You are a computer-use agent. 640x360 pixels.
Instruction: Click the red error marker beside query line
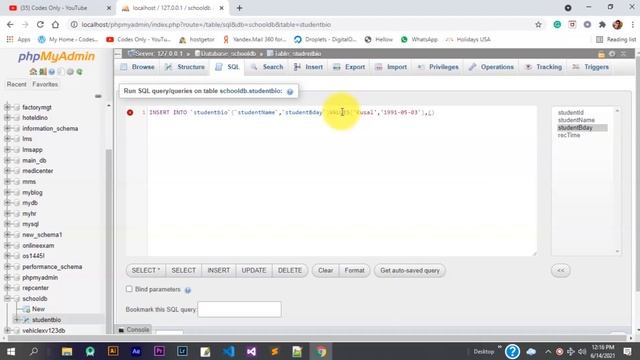130,112
